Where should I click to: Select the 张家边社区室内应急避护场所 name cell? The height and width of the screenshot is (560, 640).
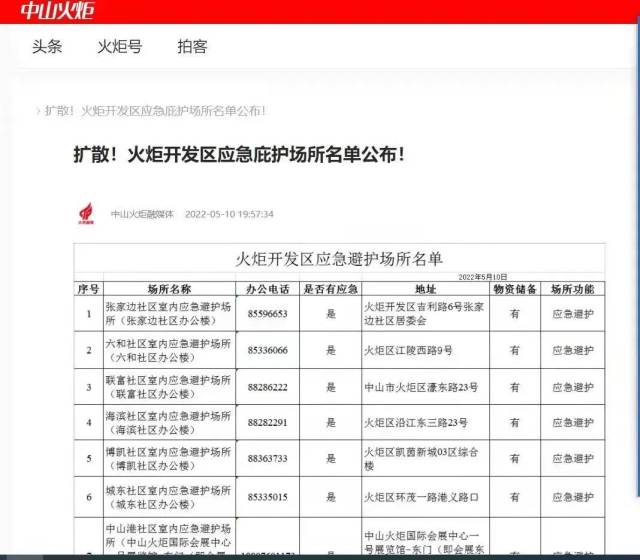[x=169, y=313]
